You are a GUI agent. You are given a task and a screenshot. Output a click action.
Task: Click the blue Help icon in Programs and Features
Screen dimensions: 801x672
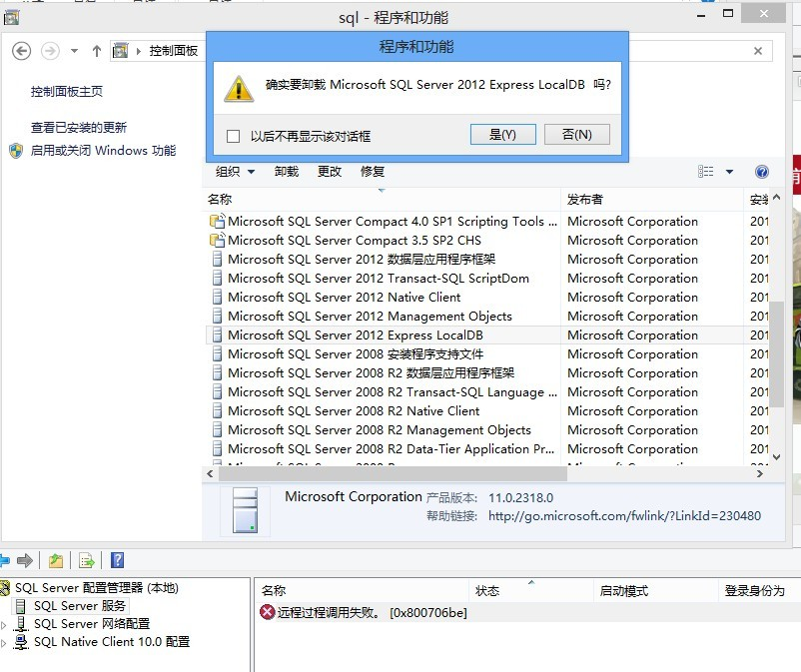coord(761,171)
